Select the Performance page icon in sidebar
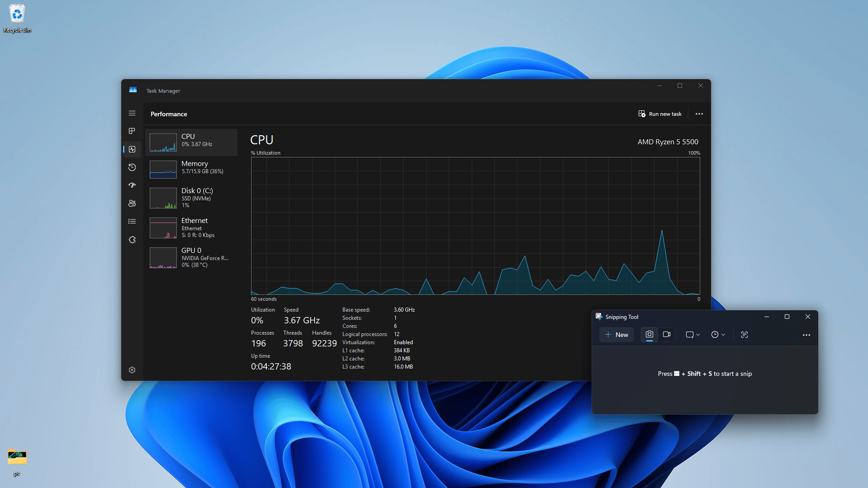868x488 pixels. 132,149
